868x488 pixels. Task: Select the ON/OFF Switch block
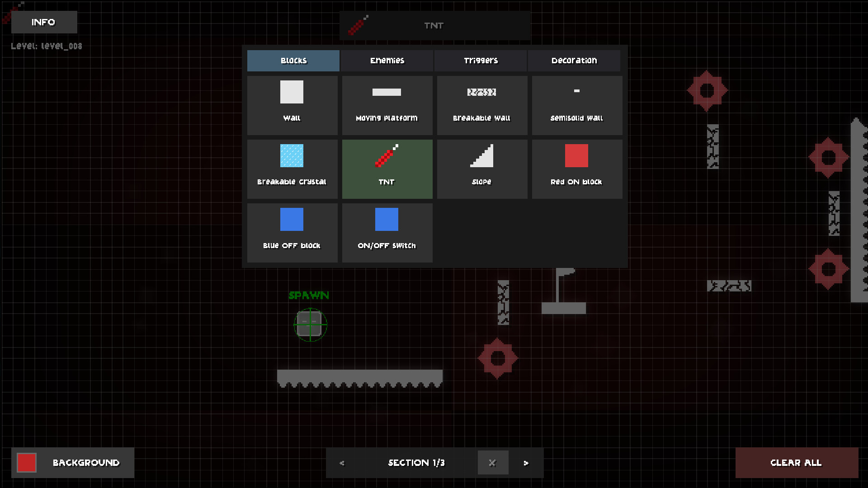point(387,233)
